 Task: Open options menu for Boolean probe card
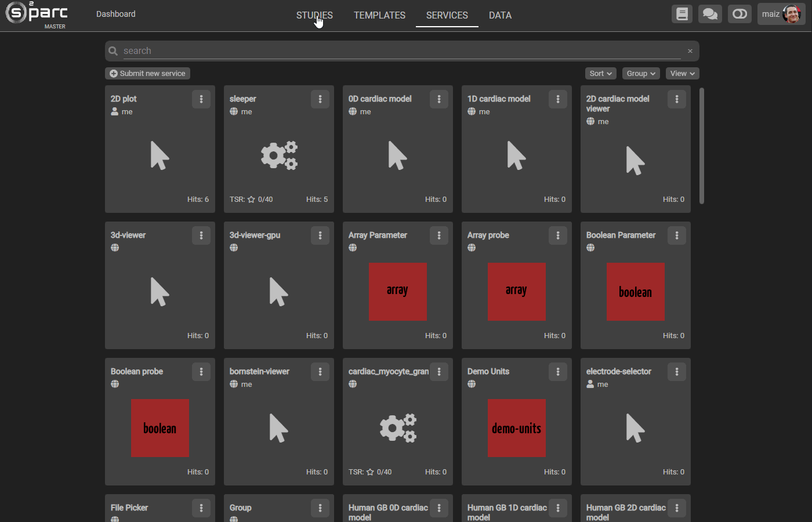pos(201,372)
